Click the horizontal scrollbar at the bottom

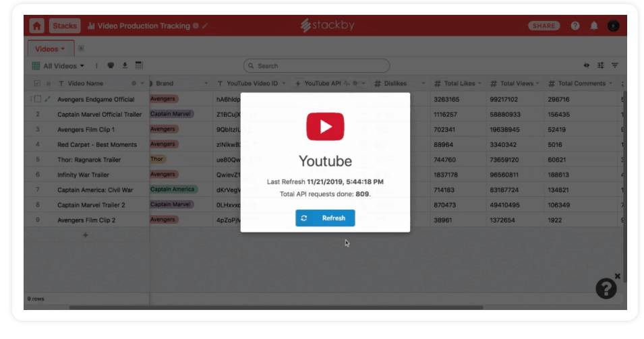pyautogui.click(x=276, y=307)
